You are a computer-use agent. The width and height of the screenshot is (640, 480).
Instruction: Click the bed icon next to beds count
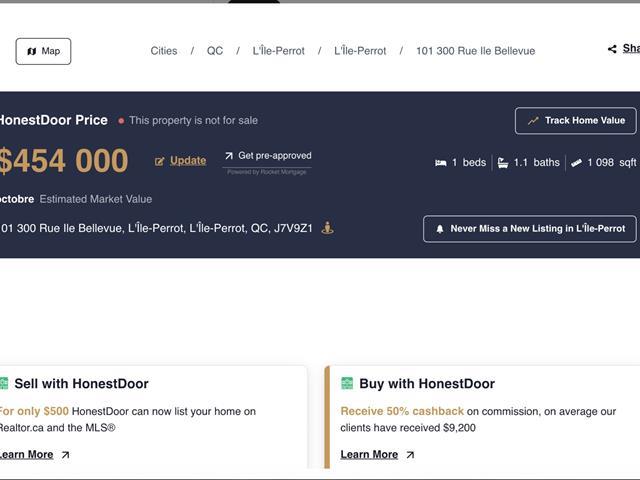click(440, 163)
